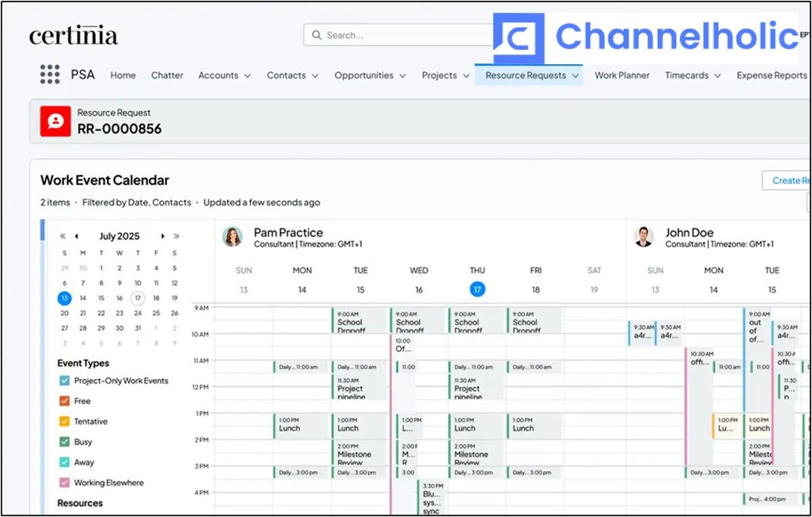The width and height of the screenshot is (812, 517).
Task: Click the PSA app name
Action: click(83, 74)
